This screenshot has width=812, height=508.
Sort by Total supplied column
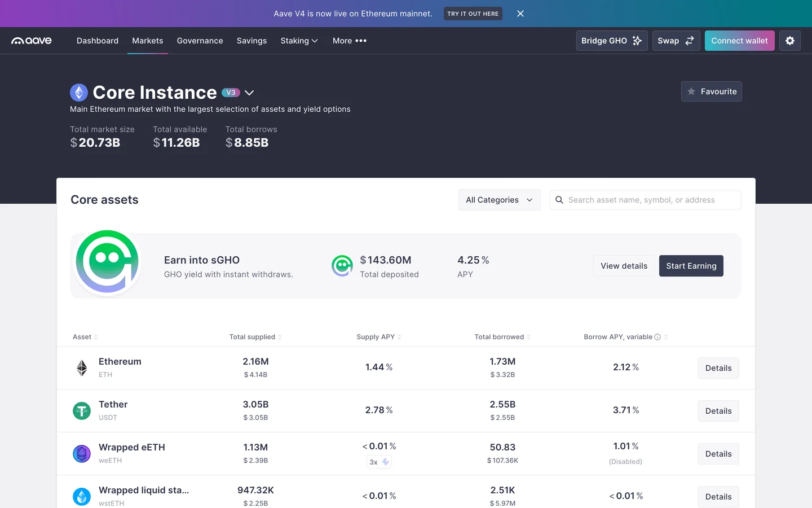click(x=255, y=337)
